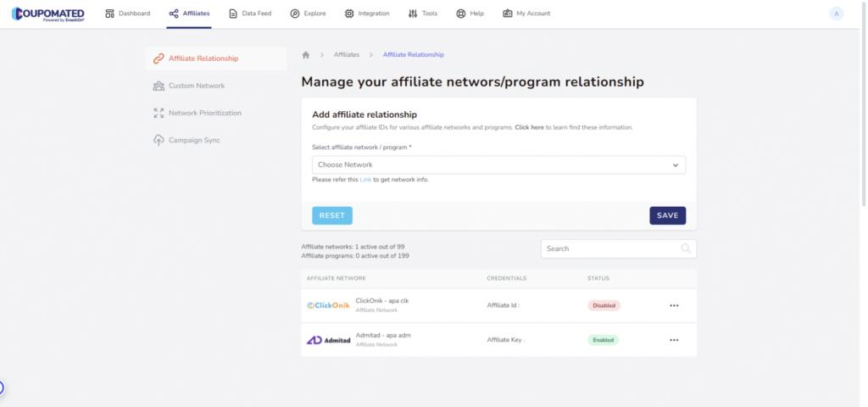Expand the Choose Network dropdown

(498, 165)
